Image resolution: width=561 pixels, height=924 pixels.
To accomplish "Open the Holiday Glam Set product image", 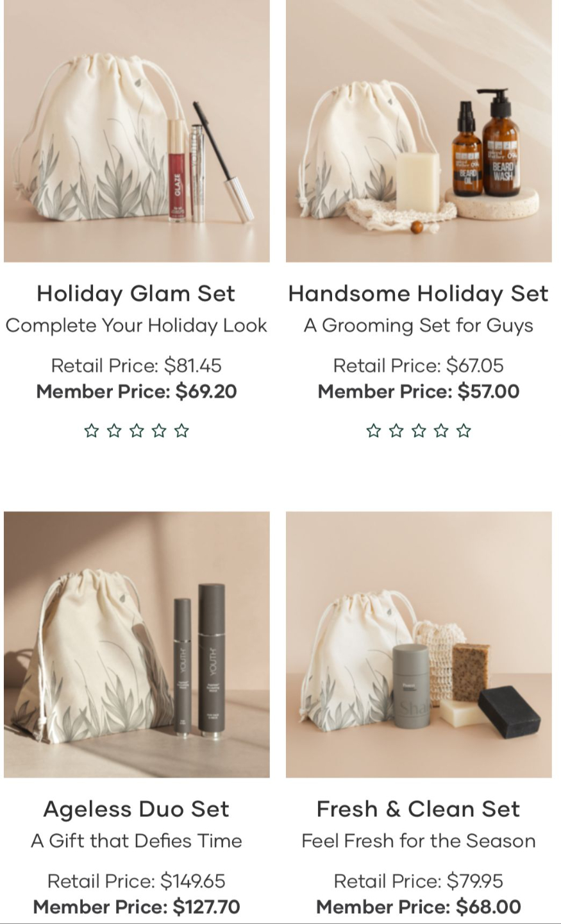I will coord(137,130).
